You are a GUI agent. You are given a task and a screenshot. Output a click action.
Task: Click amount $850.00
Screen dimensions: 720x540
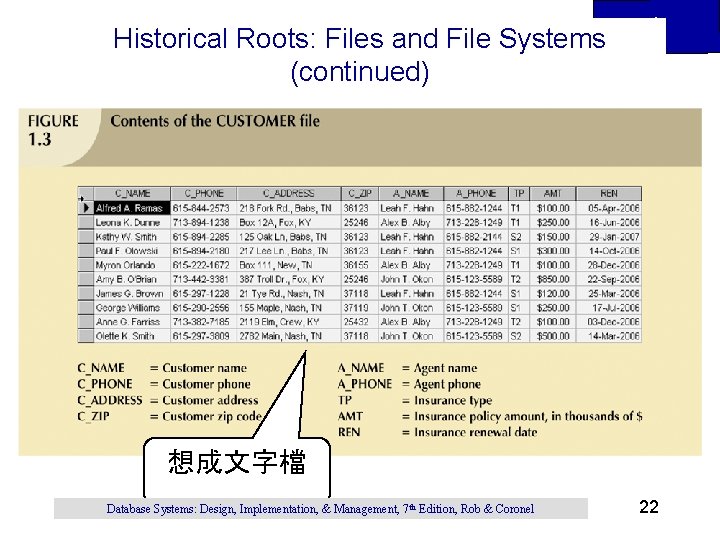[553, 279]
